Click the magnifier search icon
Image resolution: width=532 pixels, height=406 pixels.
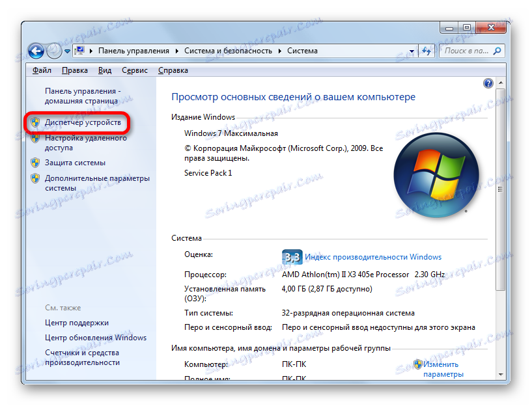click(x=497, y=51)
